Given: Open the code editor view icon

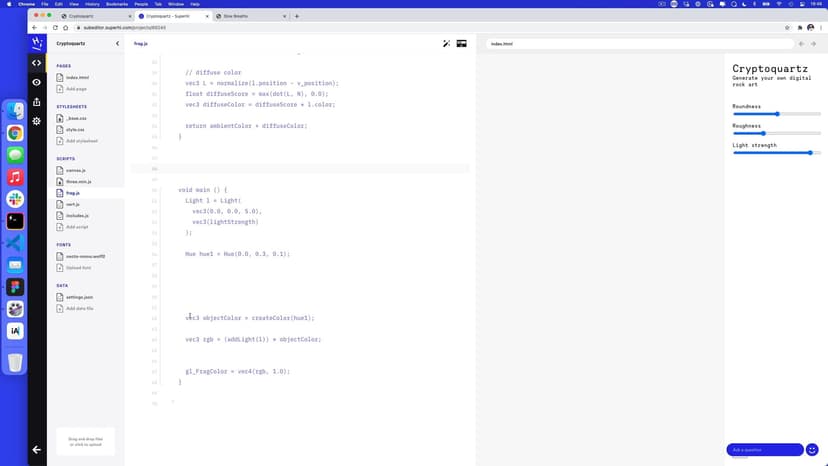Looking at the screenshot, I should [x=37, y=63].
